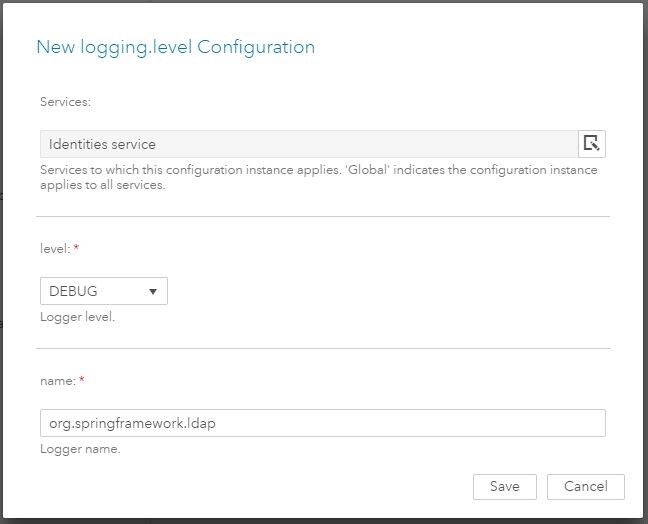Click the New logging.level Configuration title
648x524 pixels.
175,47
